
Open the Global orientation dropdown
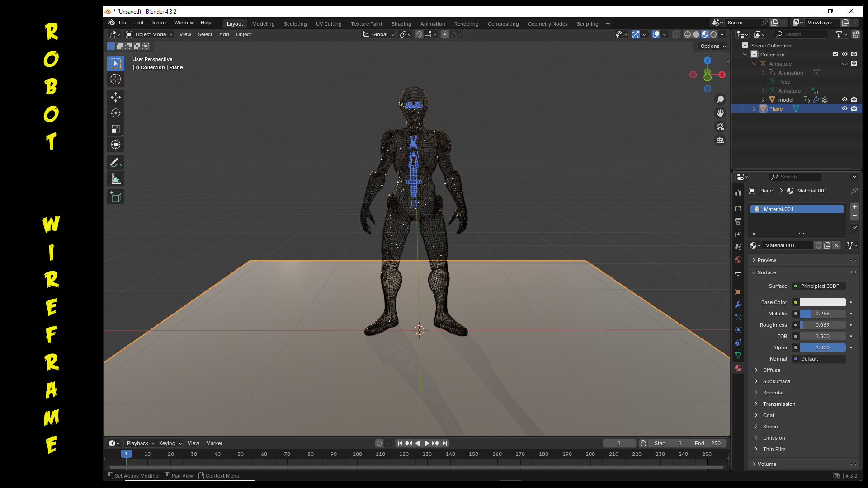point(378,34)
